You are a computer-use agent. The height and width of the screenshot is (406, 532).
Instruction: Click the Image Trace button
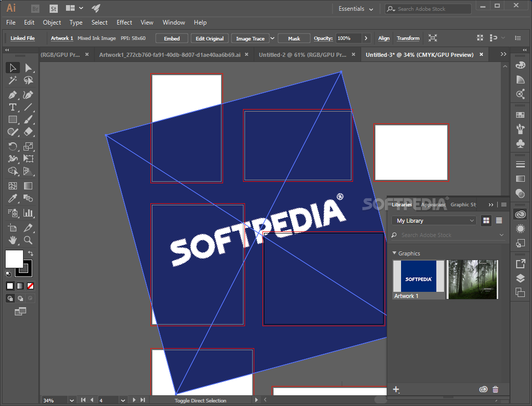[x=250, y=38]
